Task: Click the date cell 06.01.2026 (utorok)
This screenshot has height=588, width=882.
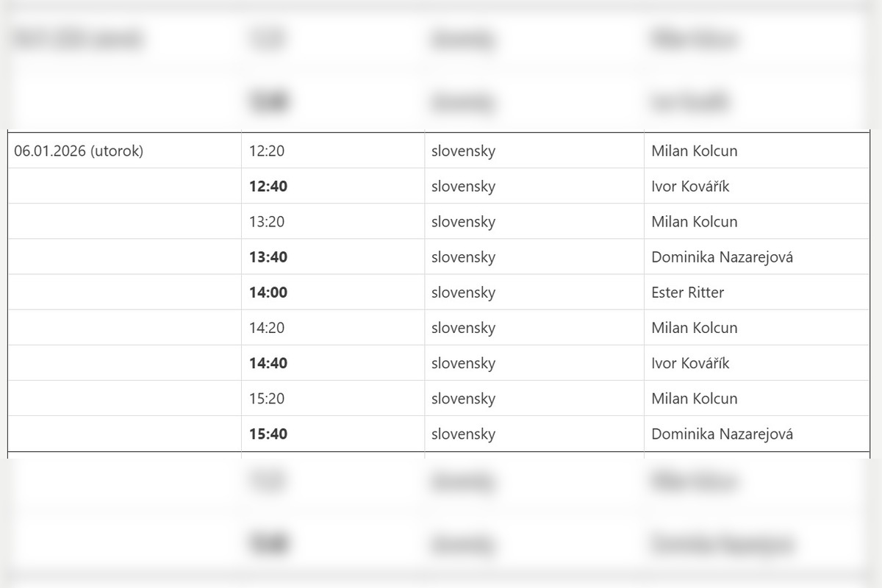Action: (79, 151)
